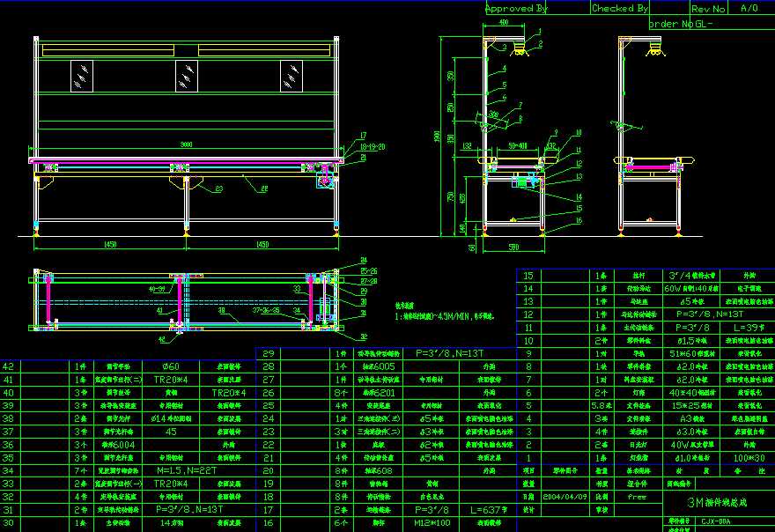This screenshot has width=775, height=532.
Task: Click item number 15 in the parts list
Action: pos(528,276)
